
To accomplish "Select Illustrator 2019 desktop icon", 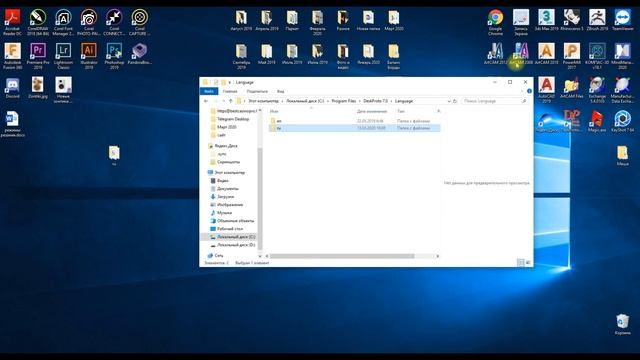I will [89, 56].
